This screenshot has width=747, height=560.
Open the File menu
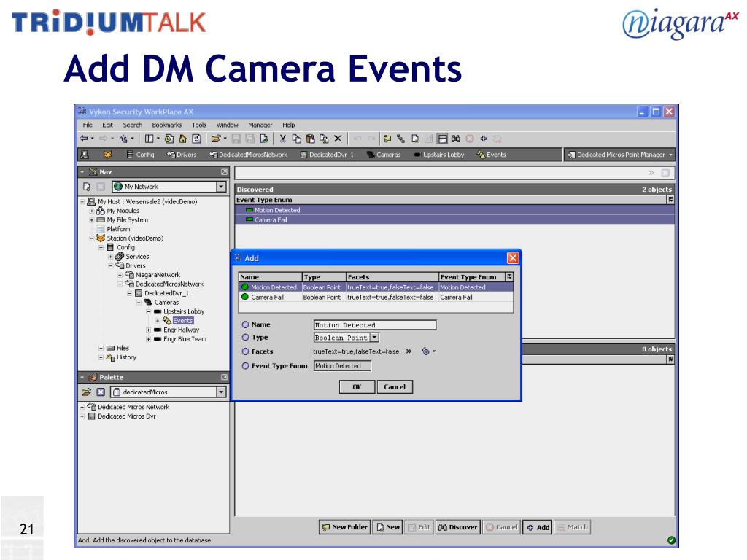pos(88,125)
